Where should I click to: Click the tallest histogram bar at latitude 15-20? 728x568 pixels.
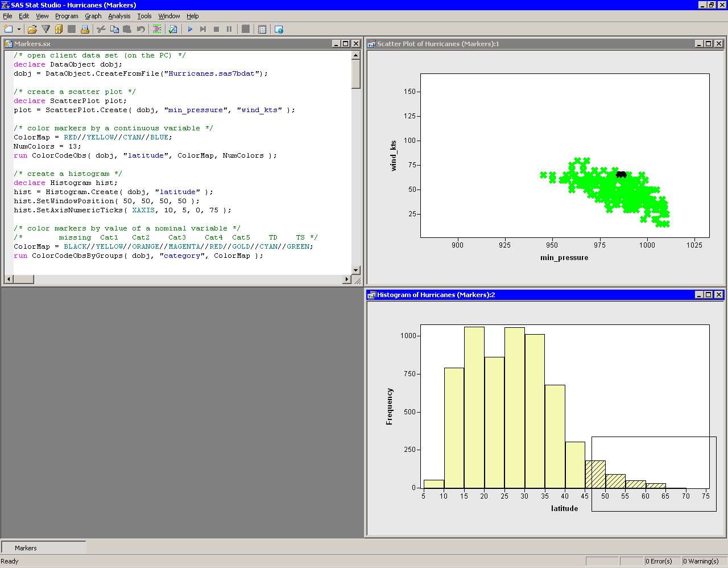(474, 407)
